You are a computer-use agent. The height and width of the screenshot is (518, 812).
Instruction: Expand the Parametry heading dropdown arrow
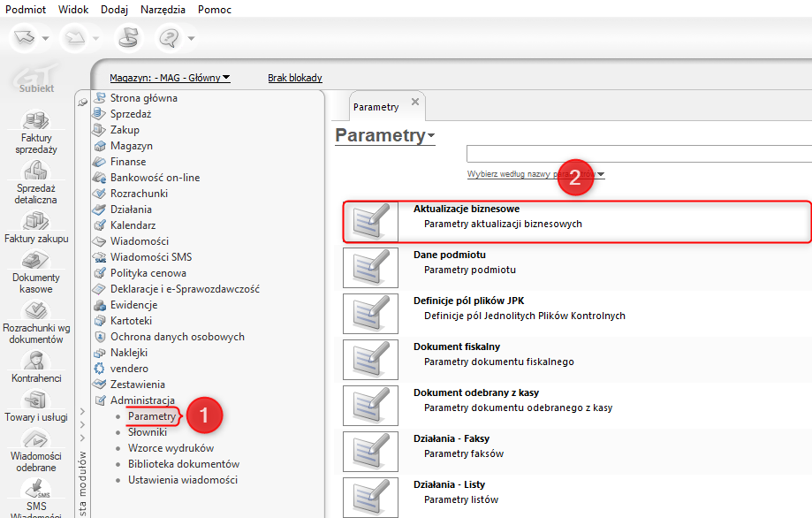coord(431,136)
